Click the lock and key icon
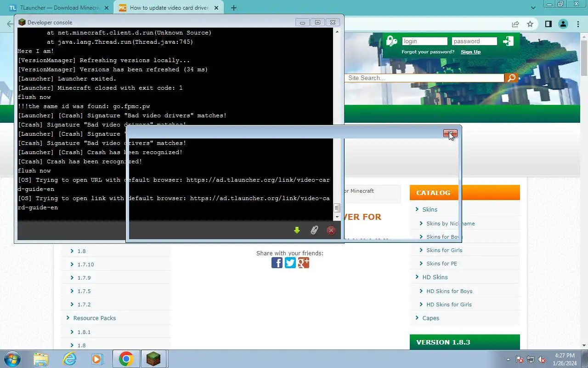 pos(392,41)
